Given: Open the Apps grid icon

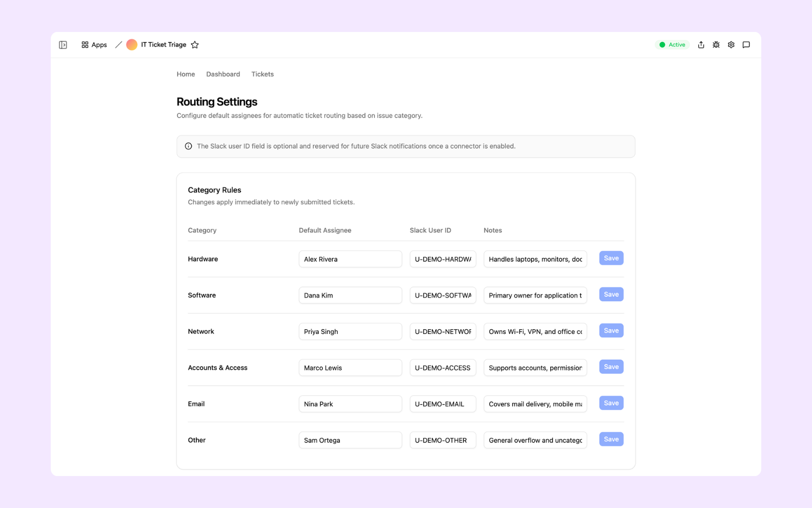Looking at the screenshot, I should pyautogui.click(x=85, y=45).
